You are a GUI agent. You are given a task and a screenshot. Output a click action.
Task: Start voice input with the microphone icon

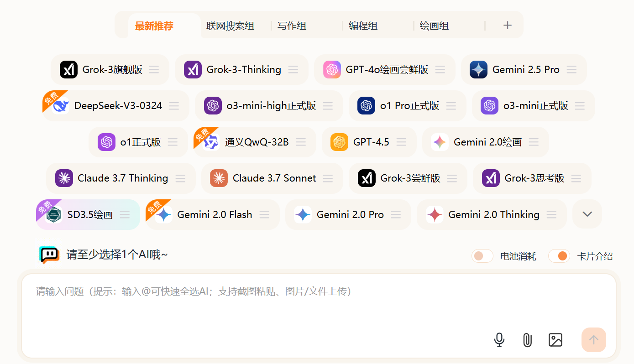[500, 340]
